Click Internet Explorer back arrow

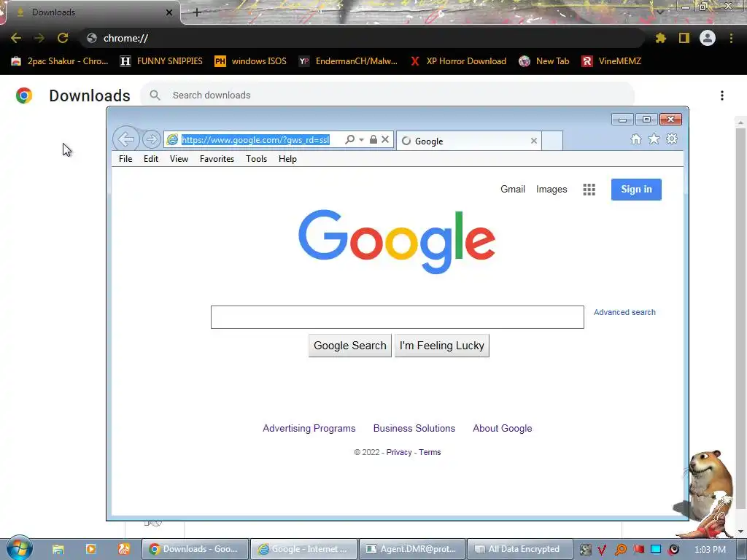(125, 139)
